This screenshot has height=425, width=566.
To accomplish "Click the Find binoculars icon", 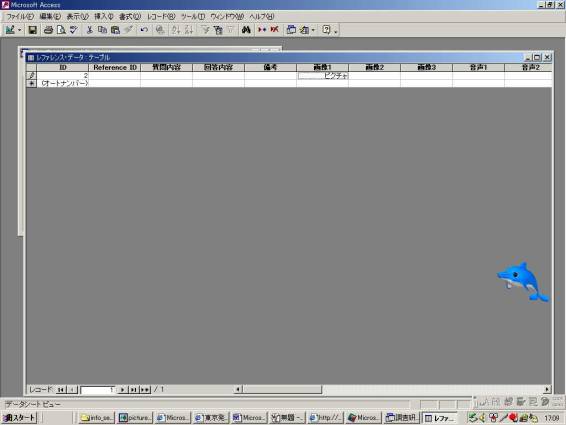I will tap(246, 30).
